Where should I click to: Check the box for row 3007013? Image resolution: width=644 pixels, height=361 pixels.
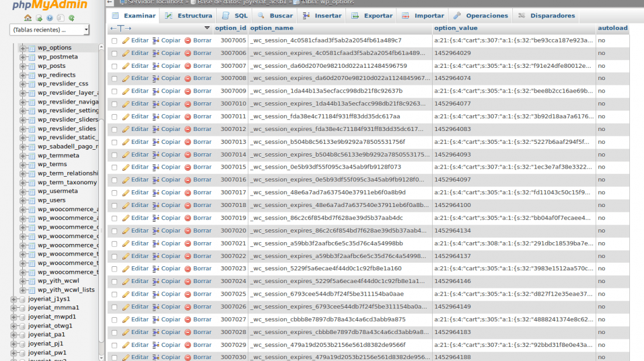click(114, 142)
